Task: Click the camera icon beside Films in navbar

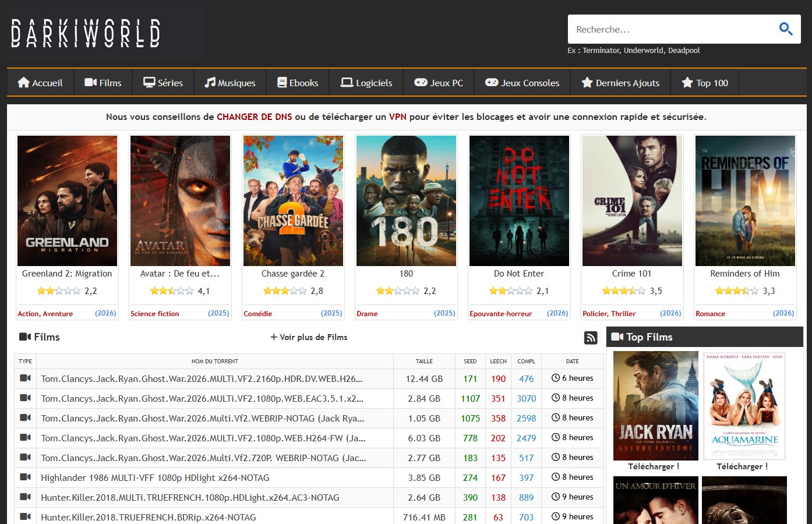Action: pyautogui.click(x=91, y=83)
